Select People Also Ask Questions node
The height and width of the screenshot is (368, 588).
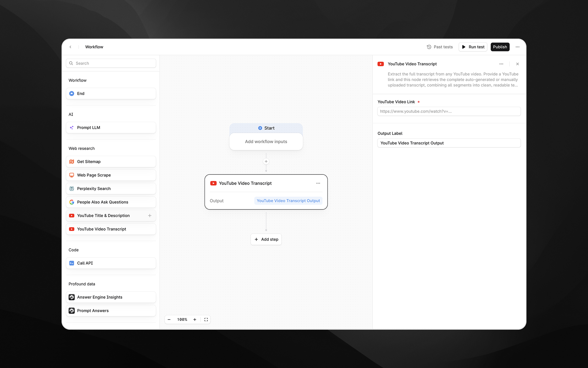click(x=111, y=202)
